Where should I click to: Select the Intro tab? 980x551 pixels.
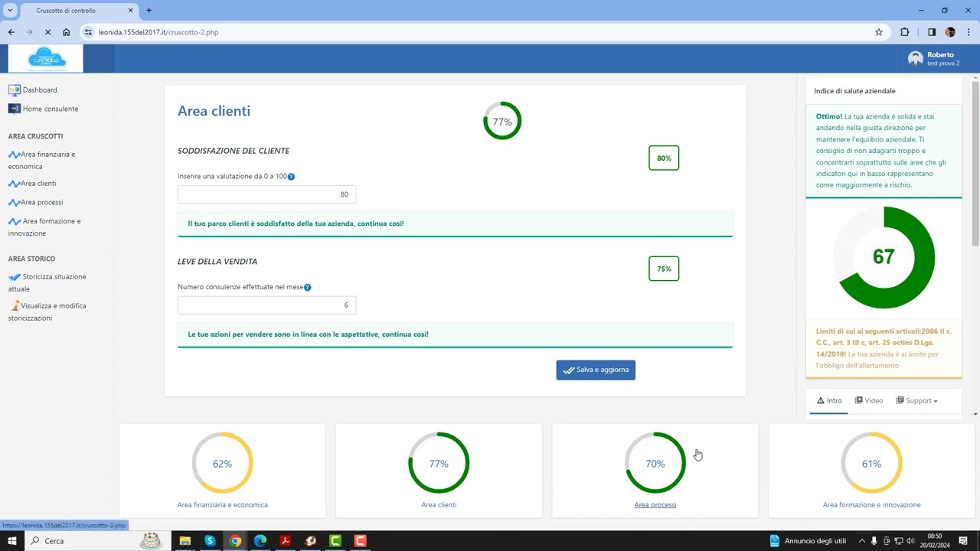[829, 401]
